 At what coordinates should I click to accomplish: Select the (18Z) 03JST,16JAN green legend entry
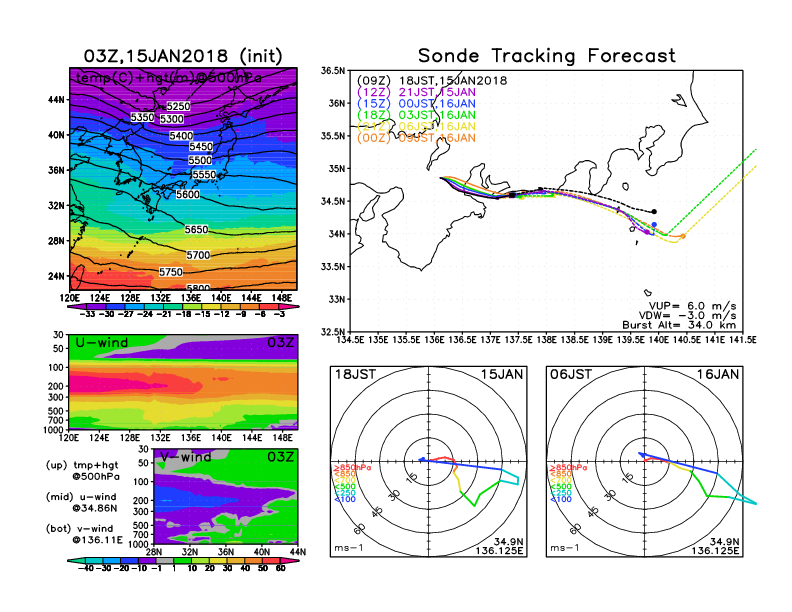click(416, 115)
